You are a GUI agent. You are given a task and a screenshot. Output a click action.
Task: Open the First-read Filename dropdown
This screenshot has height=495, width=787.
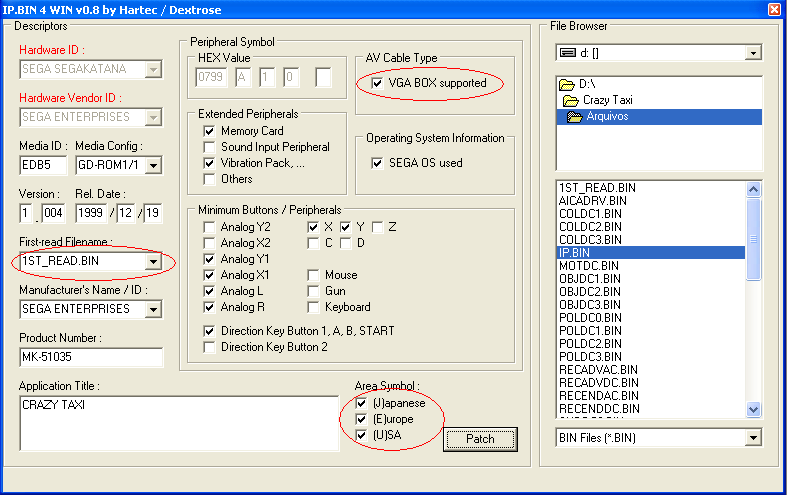[x=153, y=261]
